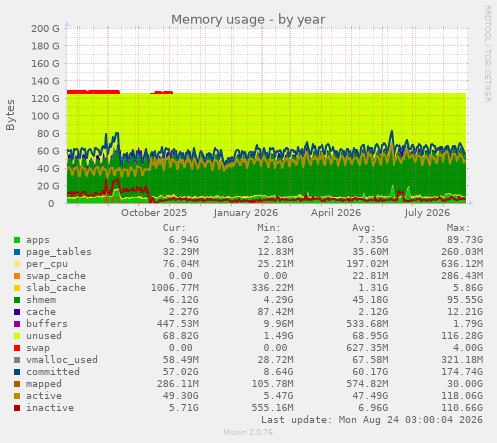The height and width of the screenshot is (443, 497).
Task: Click the shmem current value "46.12G"
Action: pos(180,300)
